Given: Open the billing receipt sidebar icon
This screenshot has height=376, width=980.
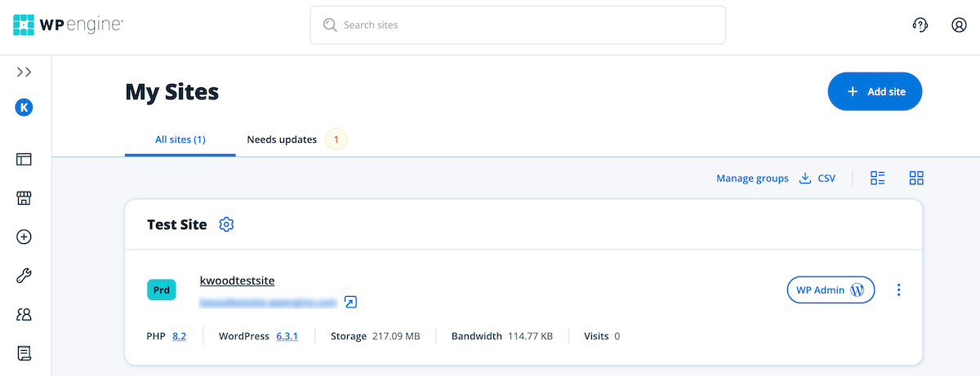Looking at the screenshot, I should 24,353.
